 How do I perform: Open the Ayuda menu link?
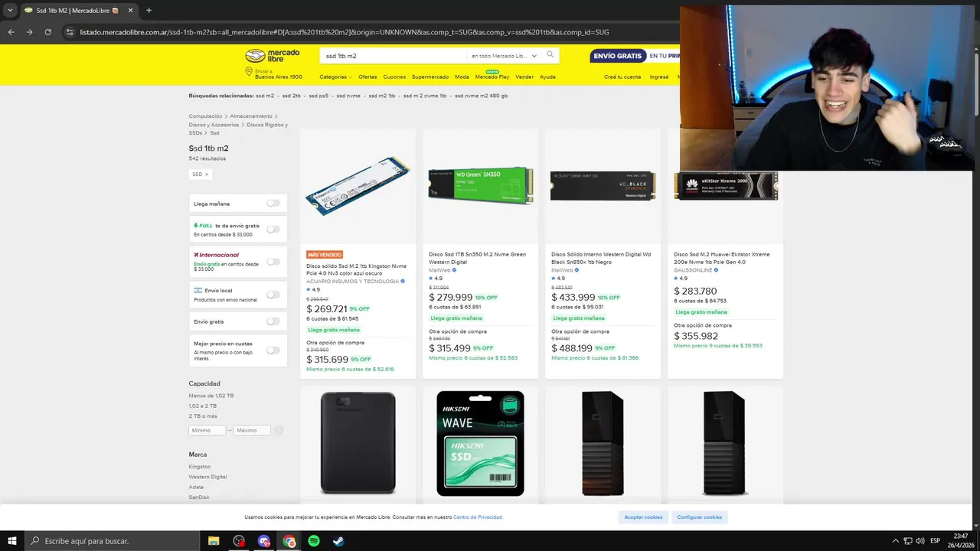[x=547, y=77]
